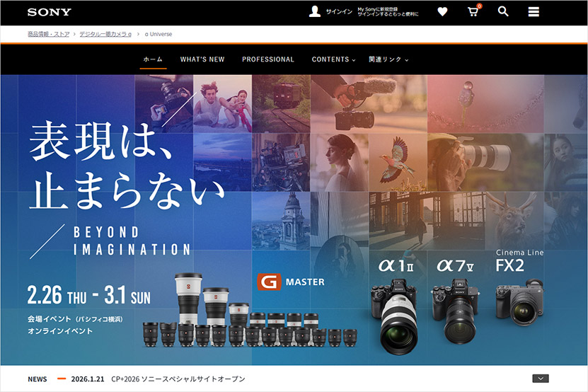588x392 pixels.
Task: Click the 2.26 THU - 3.1 SUN dates
Action: tap(89, 295)
